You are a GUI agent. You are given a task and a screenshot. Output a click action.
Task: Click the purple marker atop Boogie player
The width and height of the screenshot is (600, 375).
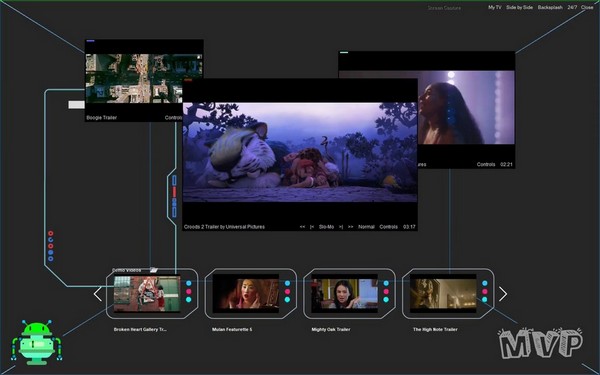(x=90, y=41)
